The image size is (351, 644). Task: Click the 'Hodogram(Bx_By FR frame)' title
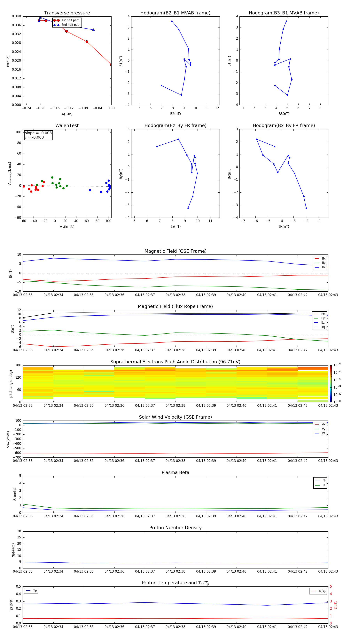pos(284,125)
